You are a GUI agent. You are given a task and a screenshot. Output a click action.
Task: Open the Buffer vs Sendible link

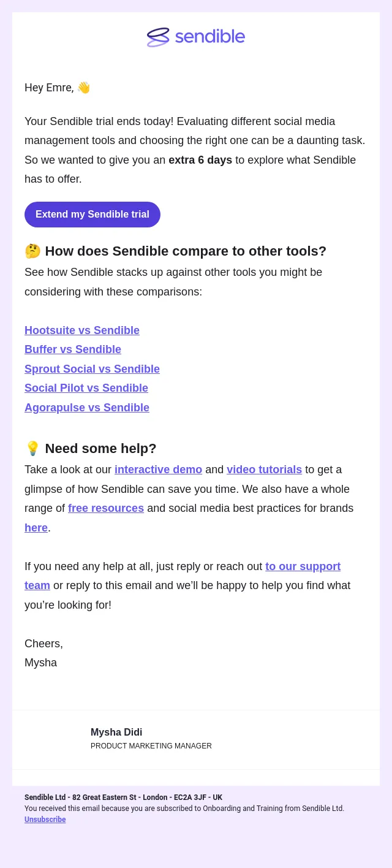click(x=73, y=349)
